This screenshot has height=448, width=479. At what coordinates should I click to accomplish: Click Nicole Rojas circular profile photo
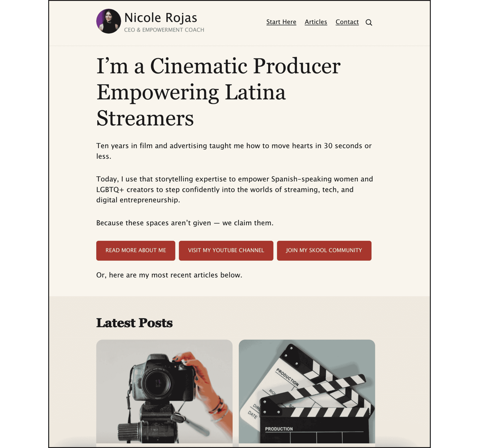pos(109,21)
